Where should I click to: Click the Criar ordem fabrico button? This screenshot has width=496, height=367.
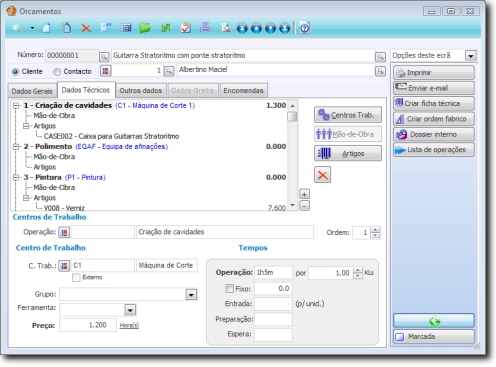coord(434,119)
